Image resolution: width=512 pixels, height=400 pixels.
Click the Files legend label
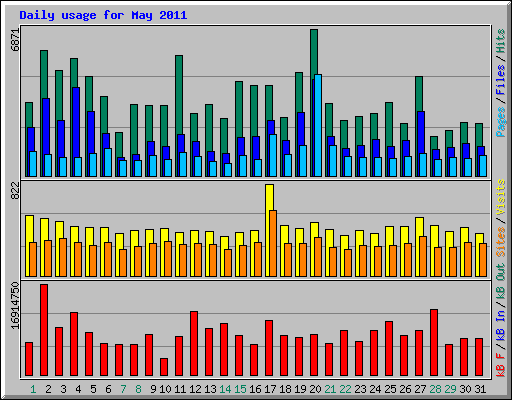click(500, 80)
